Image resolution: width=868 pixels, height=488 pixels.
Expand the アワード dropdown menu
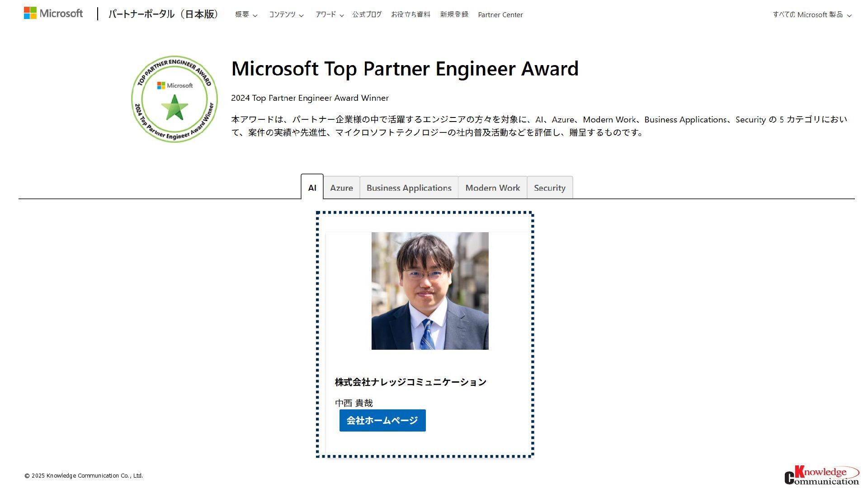coord(330,14)
